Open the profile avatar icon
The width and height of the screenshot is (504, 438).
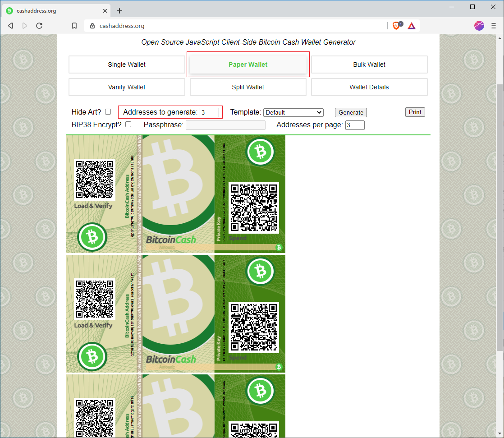point(479,26)
